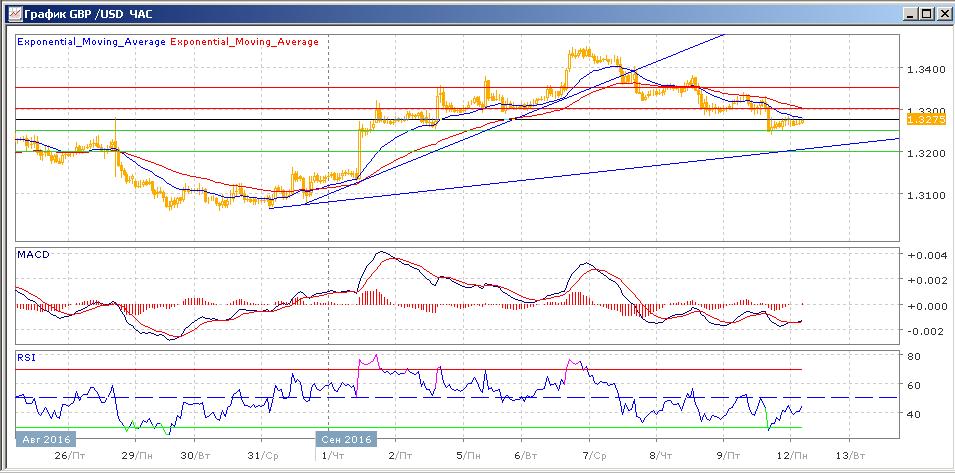Maximize the GBP/USD chart window
The image size is (955, 473).
[x=925, y=13]
